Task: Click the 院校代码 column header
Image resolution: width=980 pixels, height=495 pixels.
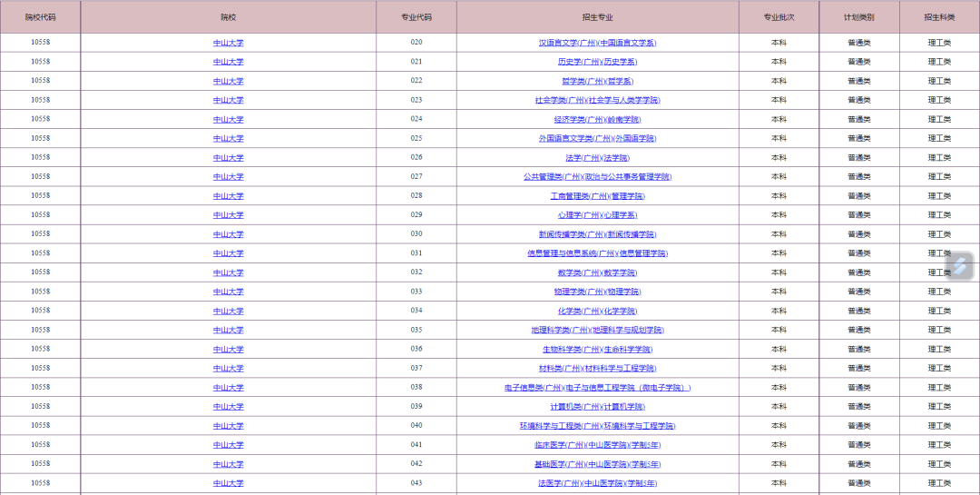Action: [x=40, y=17]
